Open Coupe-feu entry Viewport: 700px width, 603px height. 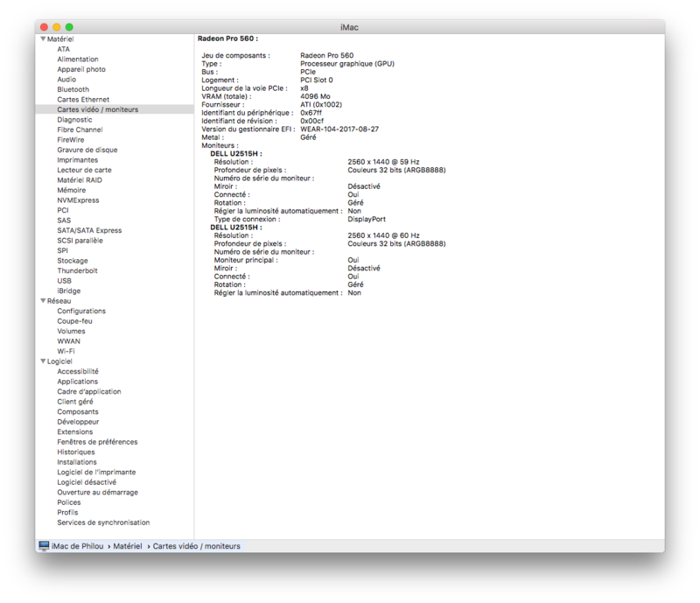pyautogui.click(x=74, y=320)
